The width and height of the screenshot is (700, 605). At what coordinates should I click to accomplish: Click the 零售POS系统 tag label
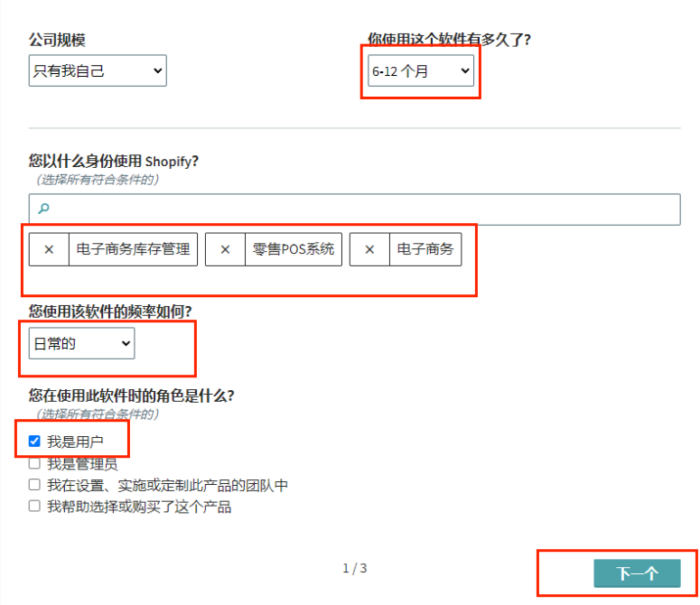coord(294,250)
